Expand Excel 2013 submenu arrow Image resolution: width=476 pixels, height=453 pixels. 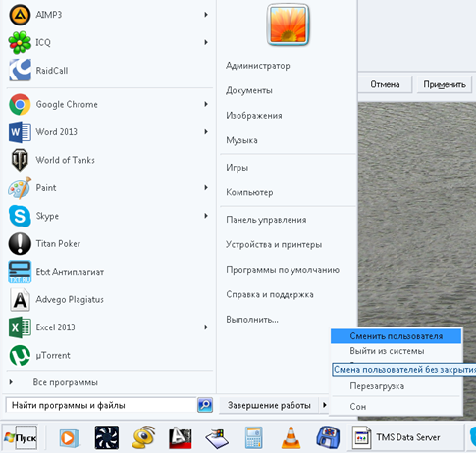point(206,327)
